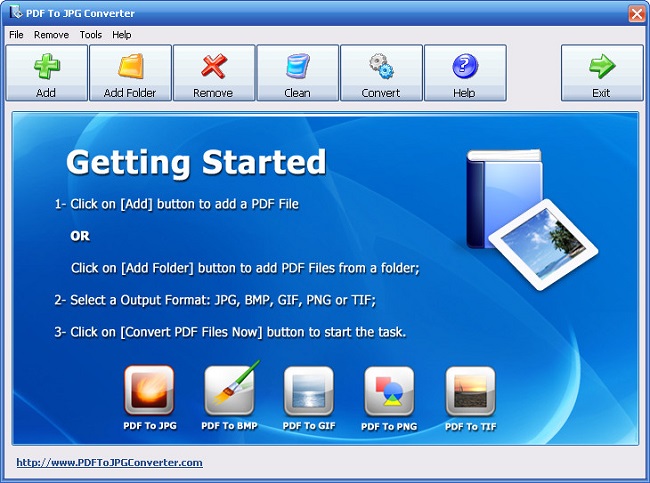Visit the www.PDFToJPGConverter.com link

pos(110,462)
